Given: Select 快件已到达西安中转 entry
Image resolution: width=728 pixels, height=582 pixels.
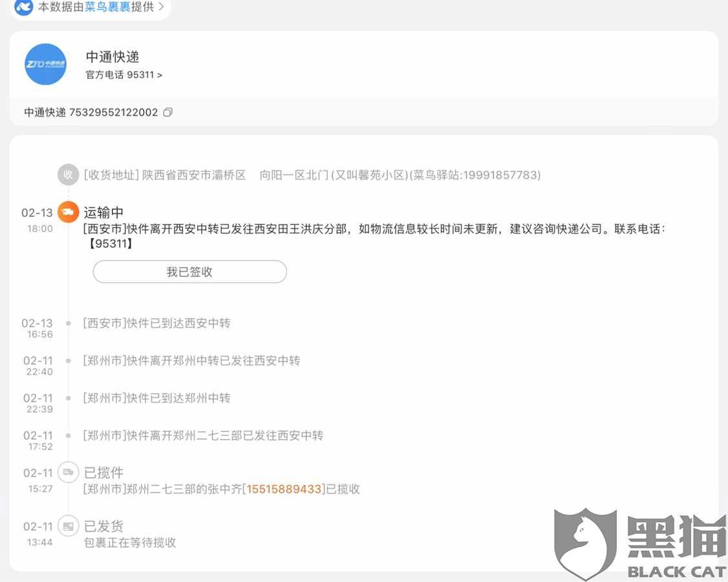Looking at the screenshot, I should coord(157,323).
